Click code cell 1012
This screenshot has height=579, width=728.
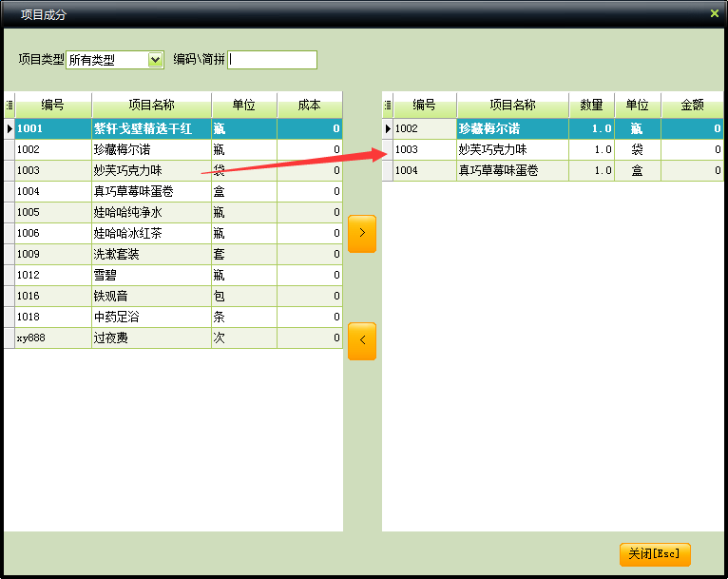(53, 275)
